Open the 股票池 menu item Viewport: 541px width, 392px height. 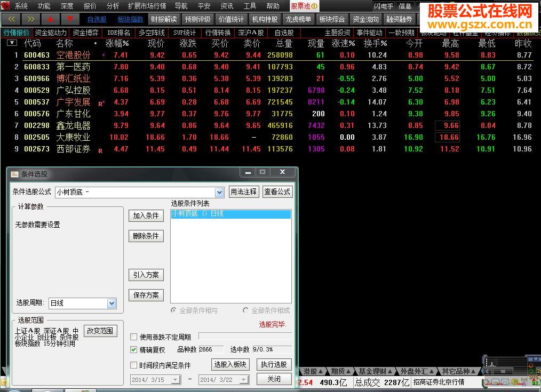click(304, 6)
